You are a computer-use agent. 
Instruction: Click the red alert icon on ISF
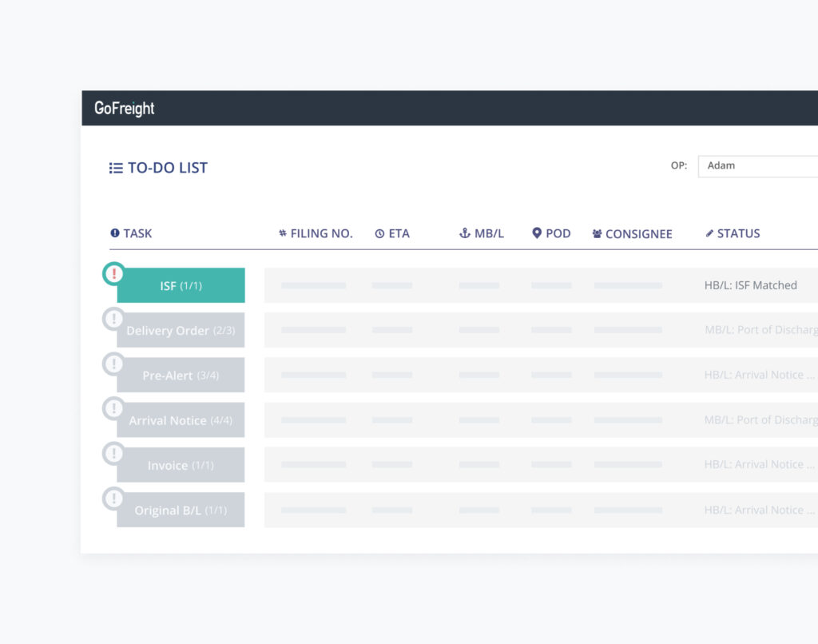coord(114,274)
